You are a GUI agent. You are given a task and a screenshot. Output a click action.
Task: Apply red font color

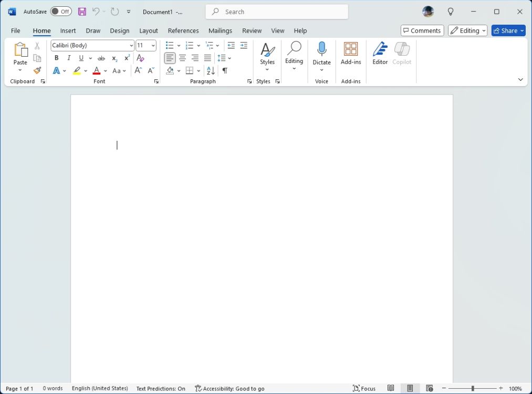[x=97, y=70]
